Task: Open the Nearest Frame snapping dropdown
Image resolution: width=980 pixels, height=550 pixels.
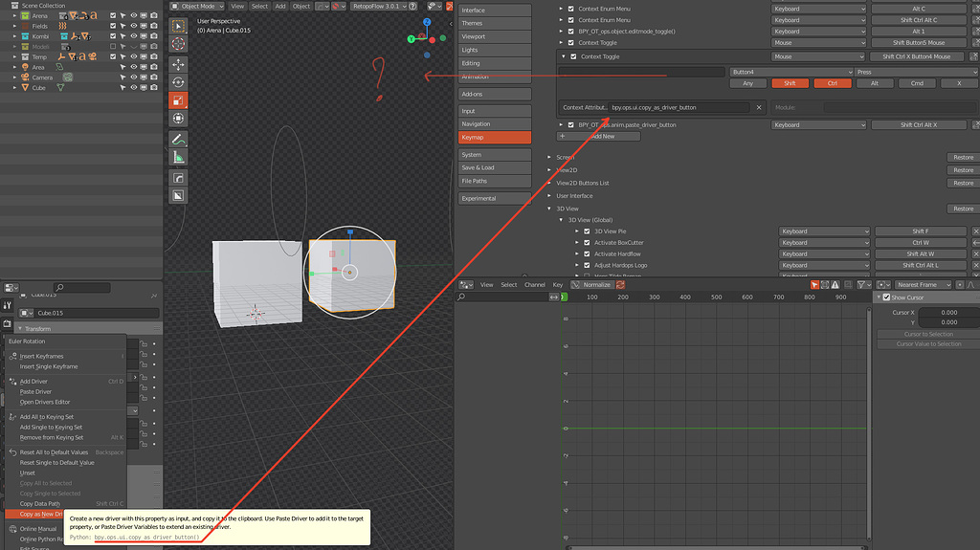Action: click(x=923, y=285)
